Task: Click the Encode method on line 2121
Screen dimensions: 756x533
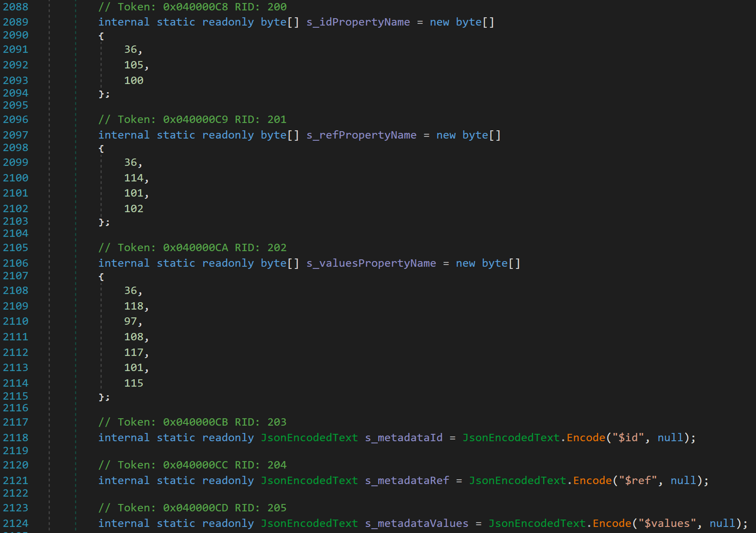Action: pos(592,481)
